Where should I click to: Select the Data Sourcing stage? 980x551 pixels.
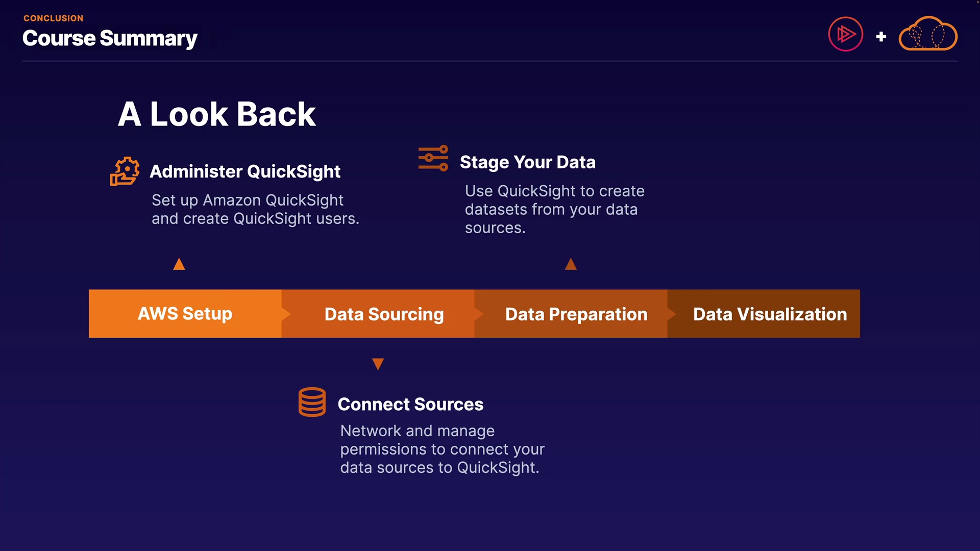(x=384, y=314)
